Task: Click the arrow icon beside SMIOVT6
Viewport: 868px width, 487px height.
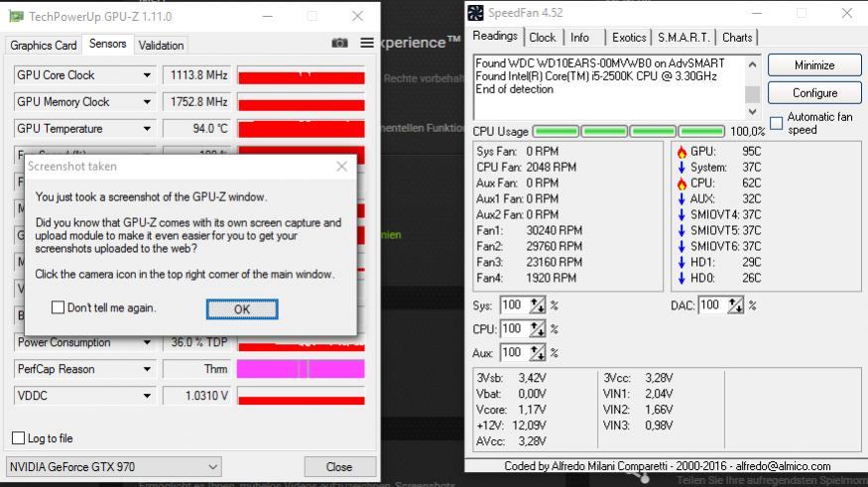Action: click(682, 246)
